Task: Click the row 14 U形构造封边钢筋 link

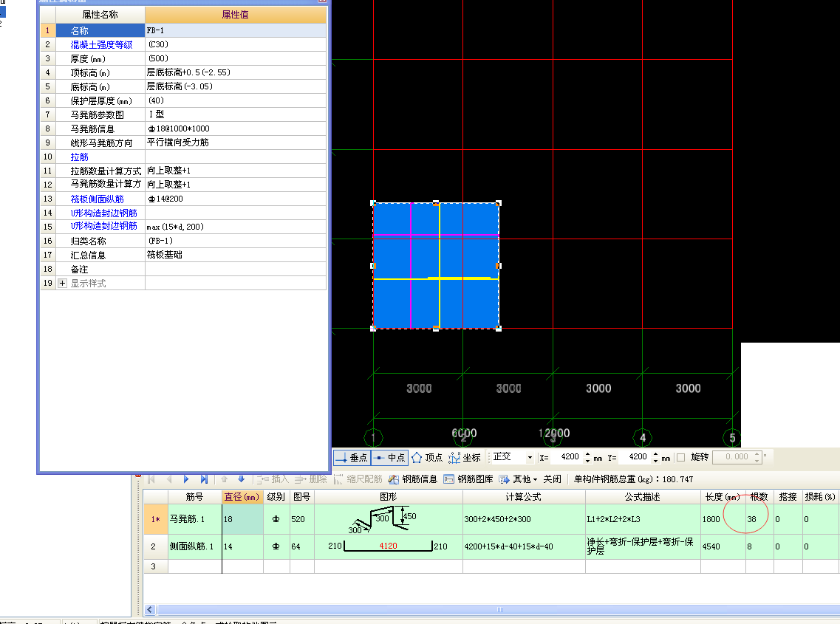Action: pyautogui.click(x=103, y=213)
